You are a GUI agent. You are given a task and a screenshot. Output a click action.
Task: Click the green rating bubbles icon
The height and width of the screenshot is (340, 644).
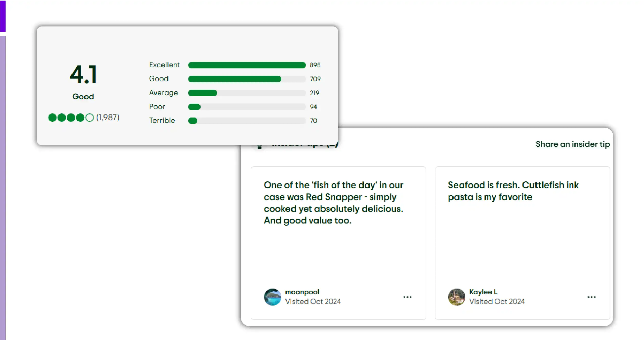point(71,118)
